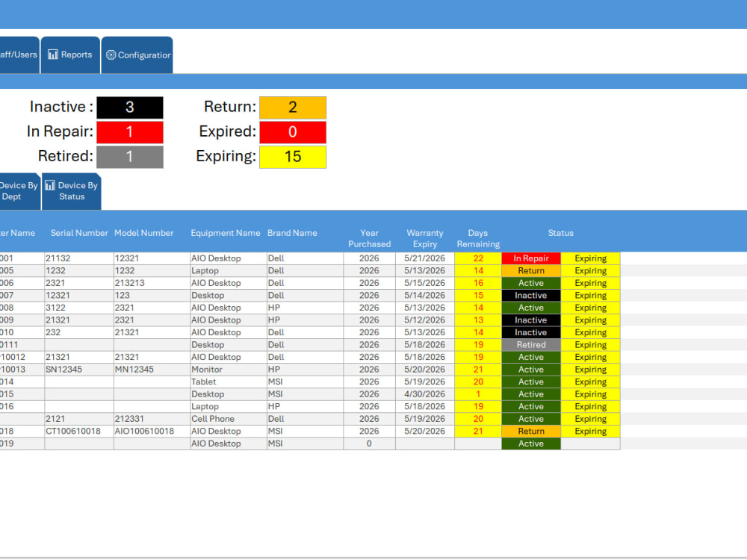Select model number cell 123

coord(152,295)
